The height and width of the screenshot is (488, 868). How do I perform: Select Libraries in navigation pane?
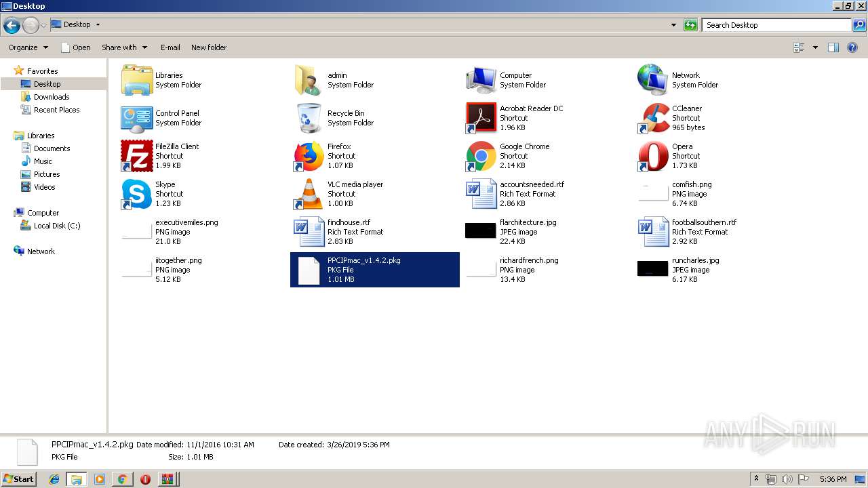pyautogui.click(x=41, y=136)
